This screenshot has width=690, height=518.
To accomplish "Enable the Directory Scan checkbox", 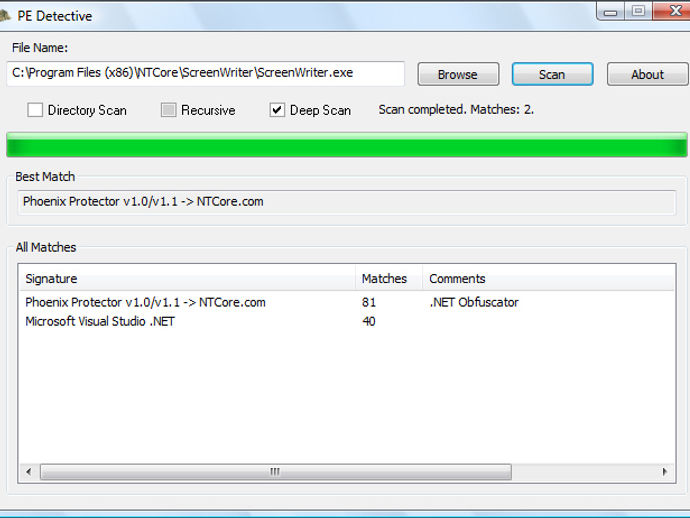I will click(x=35, y=110).
